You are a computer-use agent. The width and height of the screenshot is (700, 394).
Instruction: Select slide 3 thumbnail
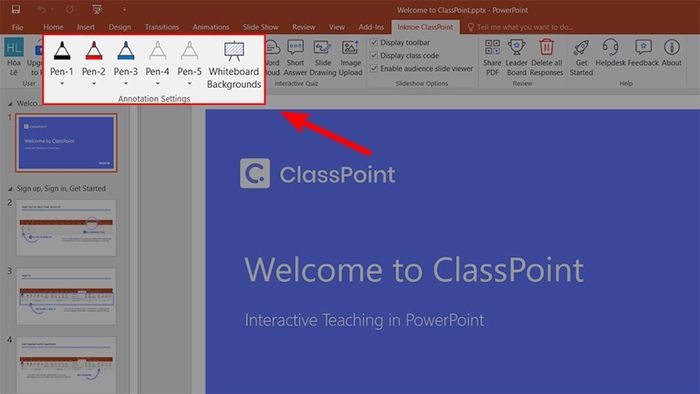click(67, 296)
